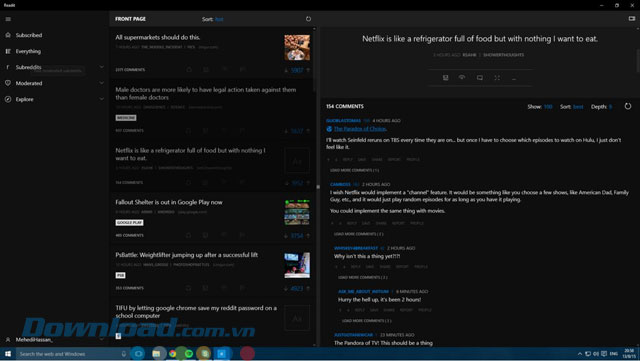The image size is (640, 361).
Task: Downvote the 'Male doctors' post
Action: 286,131
